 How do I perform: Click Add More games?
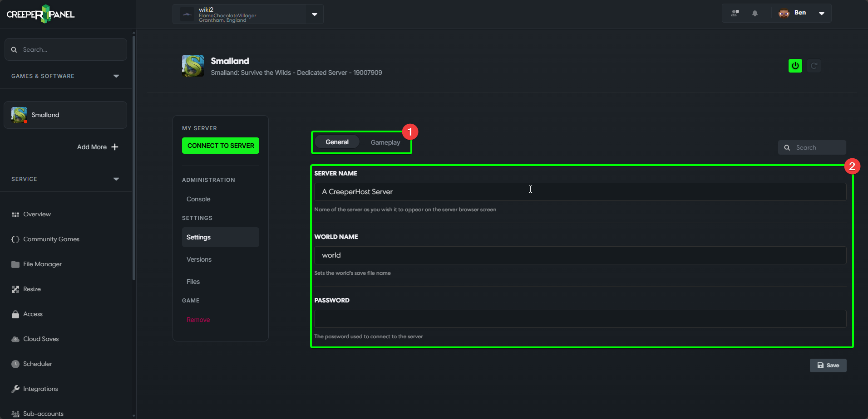pos(98,147)
